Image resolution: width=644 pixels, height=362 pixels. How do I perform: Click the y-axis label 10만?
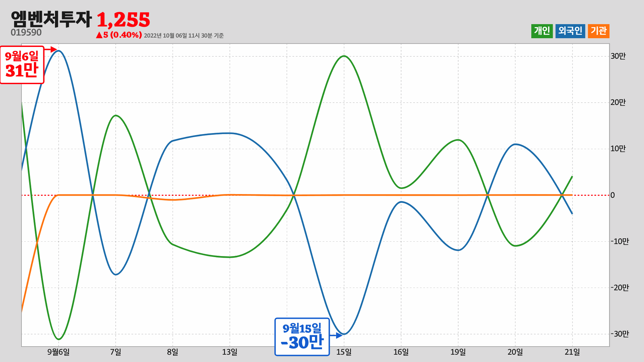[618, 148]
